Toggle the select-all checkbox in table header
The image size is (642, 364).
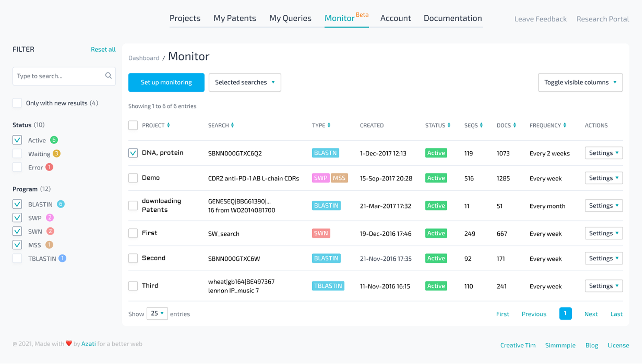tap(133, 125)
